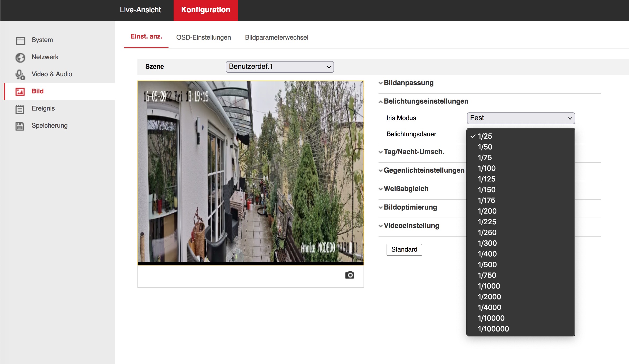
Task: Expand the Bildanpassung section
Action: (x=408, y=83)
